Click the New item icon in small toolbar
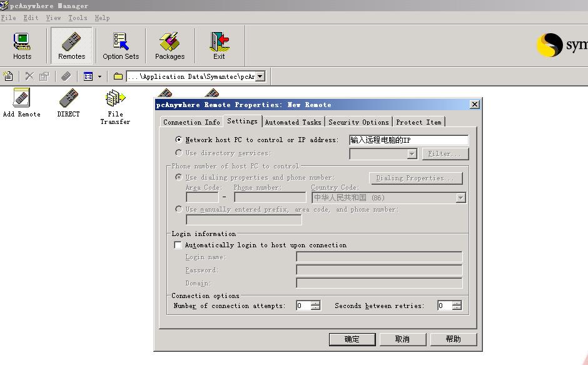Screen dimensions: 588x365 pyautogui.click(x=8, y=76)
